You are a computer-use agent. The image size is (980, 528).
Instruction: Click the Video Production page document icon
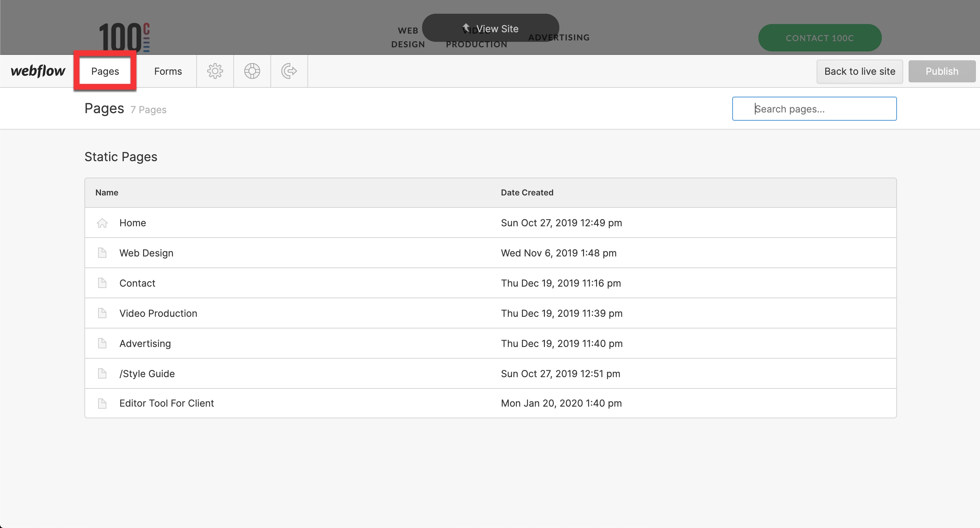[102, 313]
